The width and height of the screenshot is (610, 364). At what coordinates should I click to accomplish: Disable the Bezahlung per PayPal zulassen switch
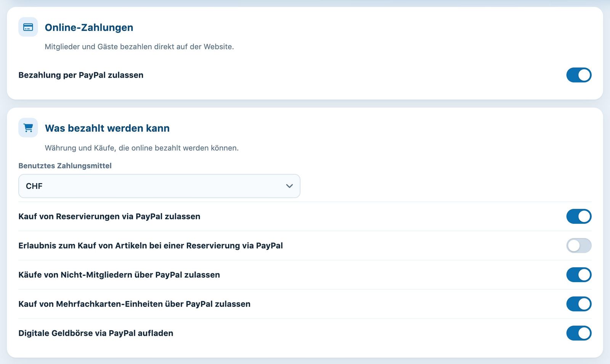click(579, 75)
